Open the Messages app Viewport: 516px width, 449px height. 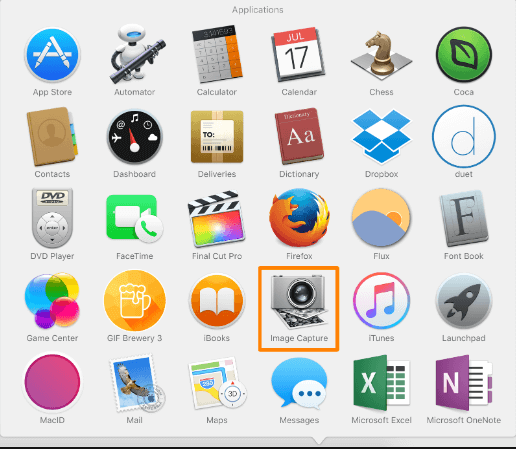299,383
